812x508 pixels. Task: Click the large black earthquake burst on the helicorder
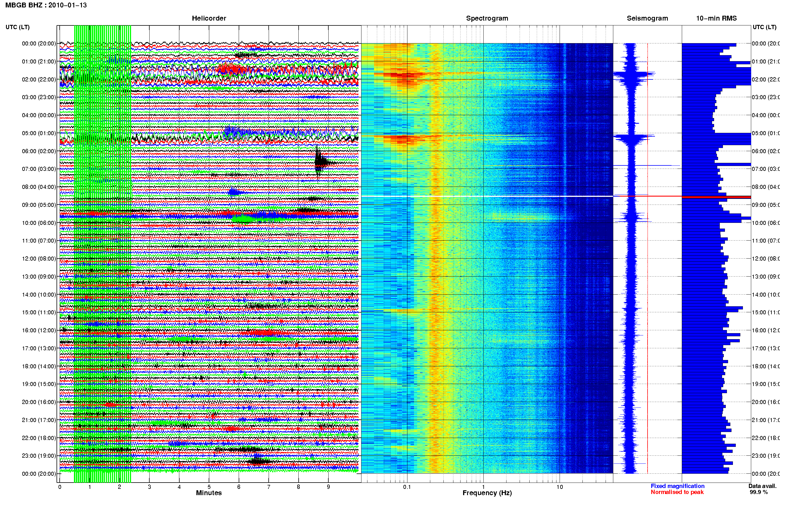[x=321, y=162]
